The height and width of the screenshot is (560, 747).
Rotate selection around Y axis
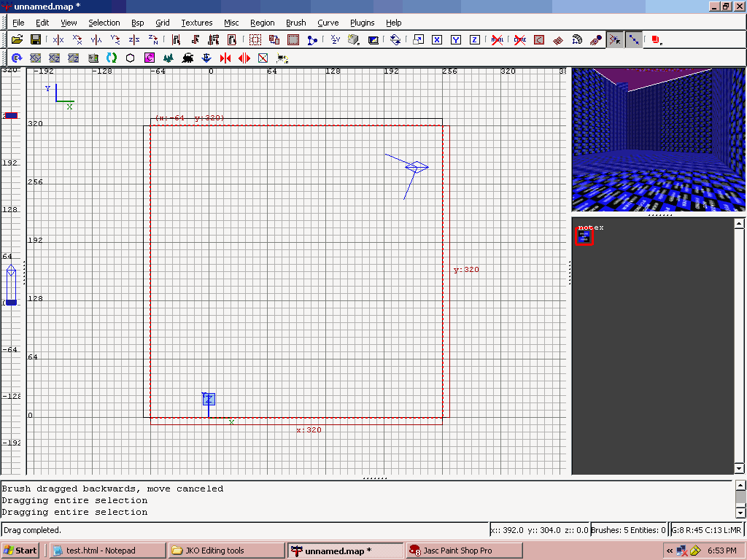[115, 40]
